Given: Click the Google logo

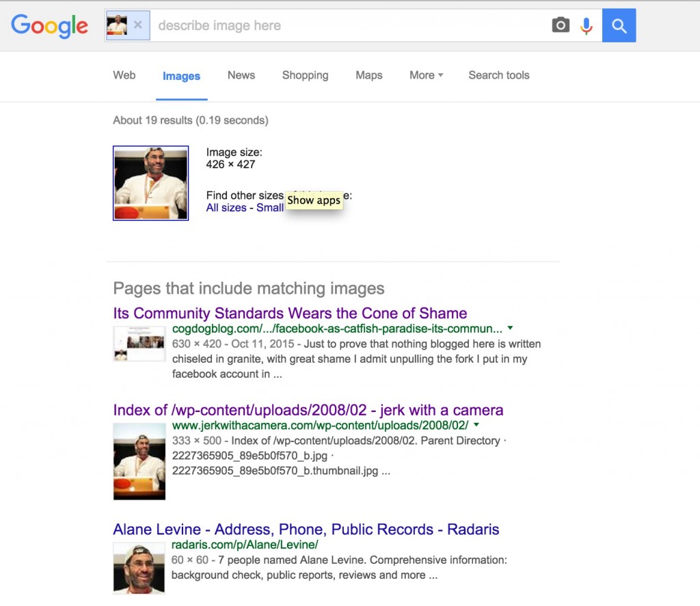Looking at the screenshot, I should 49,25.
